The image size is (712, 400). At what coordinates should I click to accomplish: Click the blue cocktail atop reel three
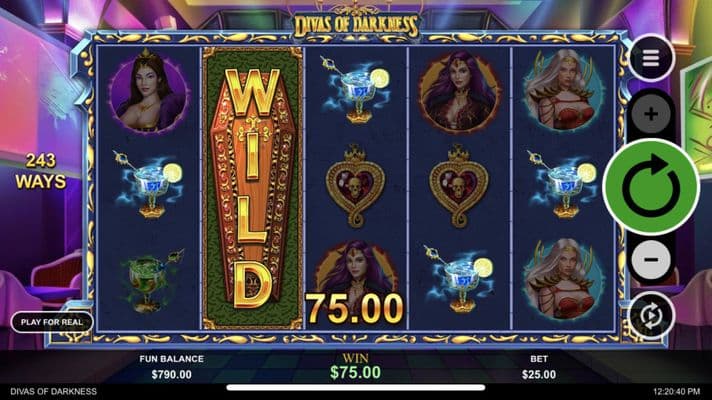pyautogui.click(x=356, y=90)
